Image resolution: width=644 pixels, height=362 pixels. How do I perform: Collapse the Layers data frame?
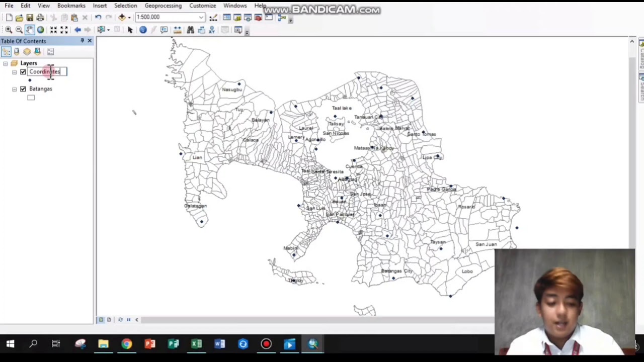pos(5,63)
